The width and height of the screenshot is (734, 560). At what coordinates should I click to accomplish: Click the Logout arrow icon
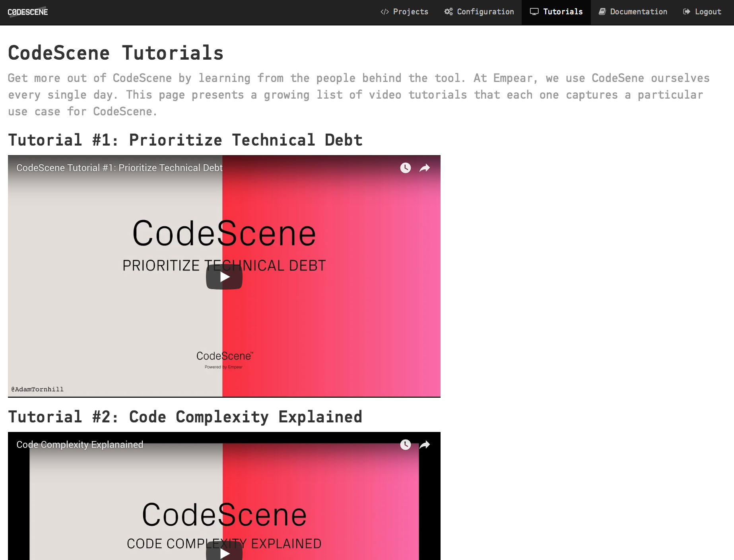pos(687,12)
